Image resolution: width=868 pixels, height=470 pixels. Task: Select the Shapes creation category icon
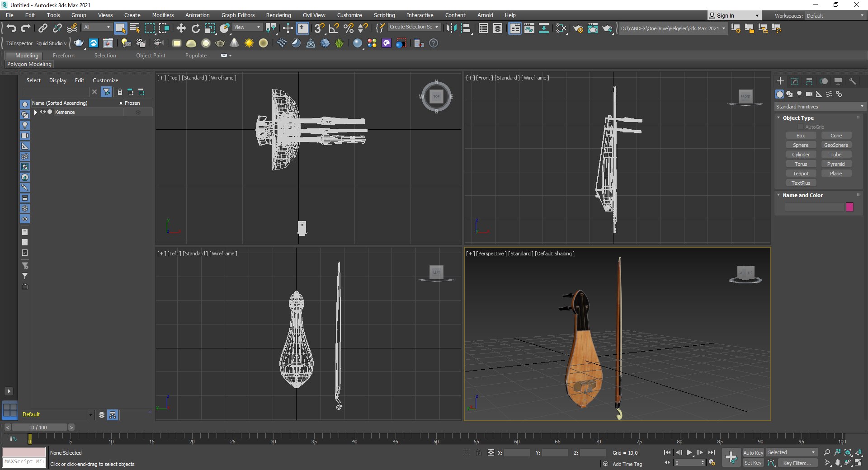[789, 94]
